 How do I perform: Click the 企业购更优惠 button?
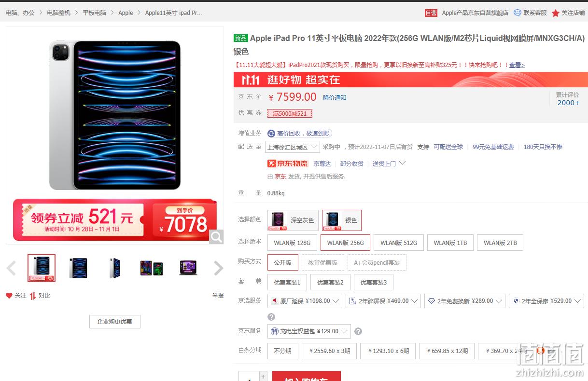(115, 321)
